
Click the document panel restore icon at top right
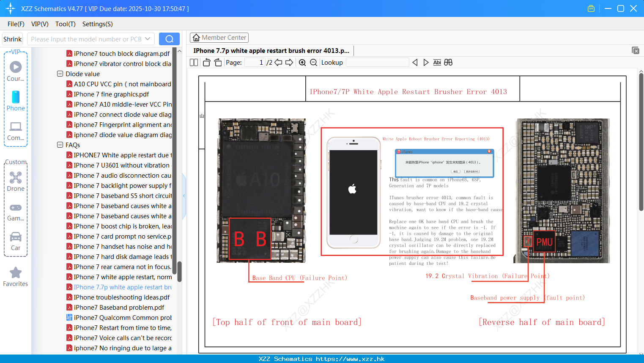tap(636, 50)
